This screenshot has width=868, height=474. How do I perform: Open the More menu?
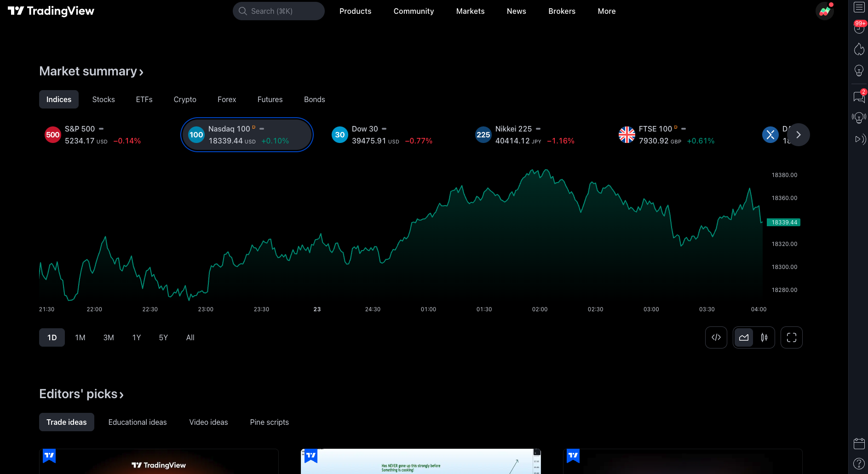click(x=606, y=11)
